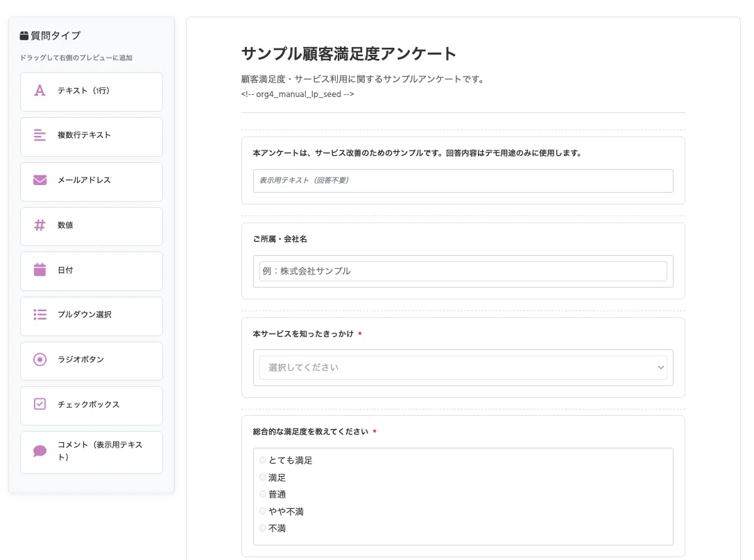Click the ドラッグして右側のプレビューに追加 hint text
Viewport: 754px width, 560px height.
(76, 58)
